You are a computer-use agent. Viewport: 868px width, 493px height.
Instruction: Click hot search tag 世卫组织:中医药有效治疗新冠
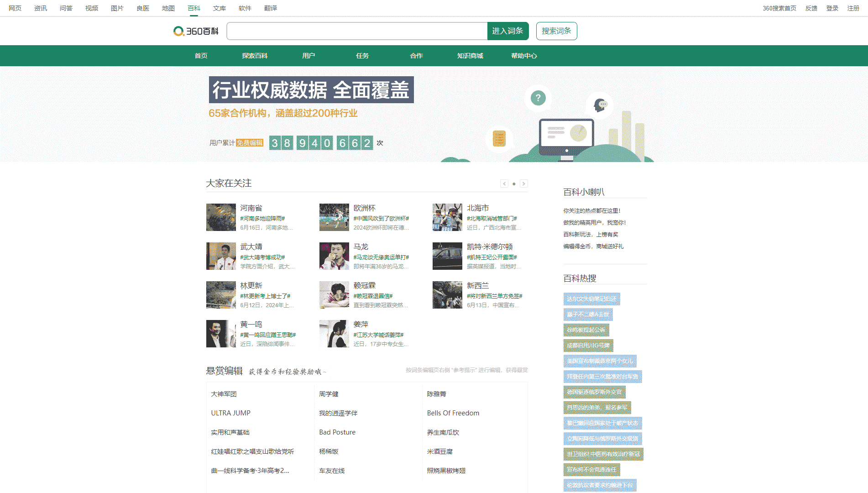pyautogui.click(x=603, y=454)
